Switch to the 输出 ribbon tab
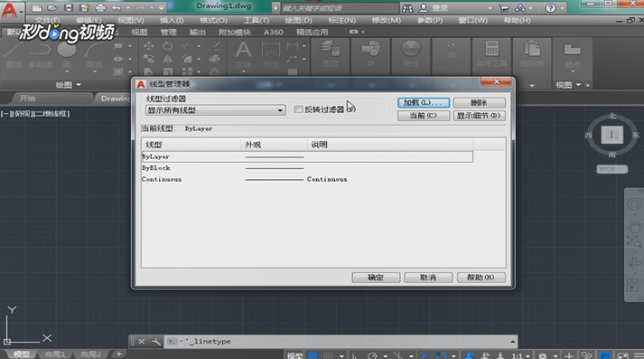The image size is (644, 359). pyautogui.click(x=198, y=32)
